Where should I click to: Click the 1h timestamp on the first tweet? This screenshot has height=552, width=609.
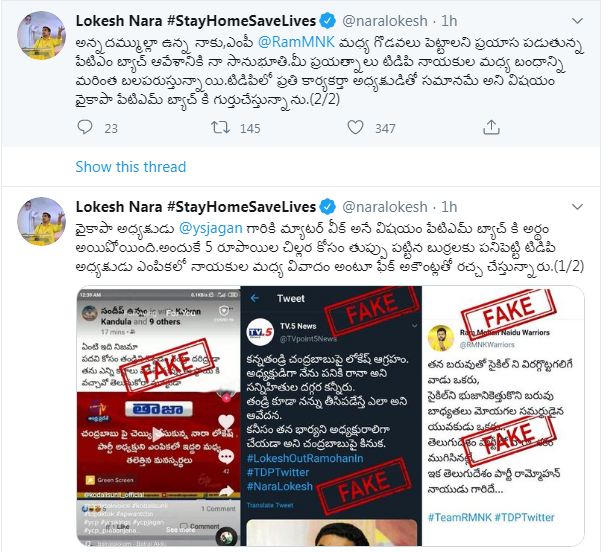[x=449, y=21]
